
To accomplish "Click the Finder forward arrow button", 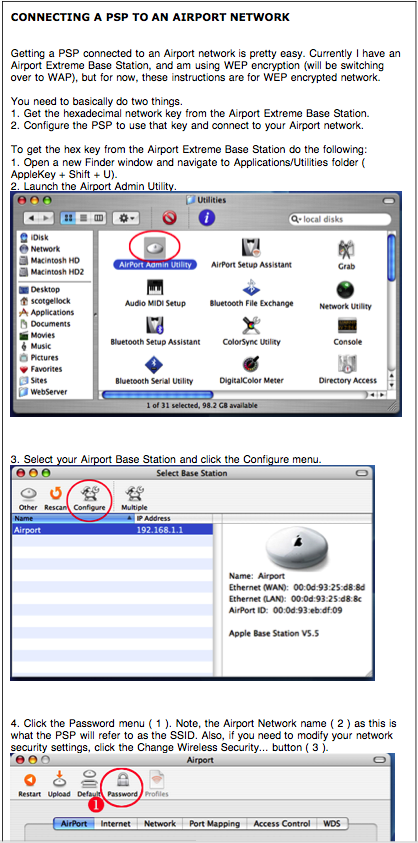I will tap(46, 219).
